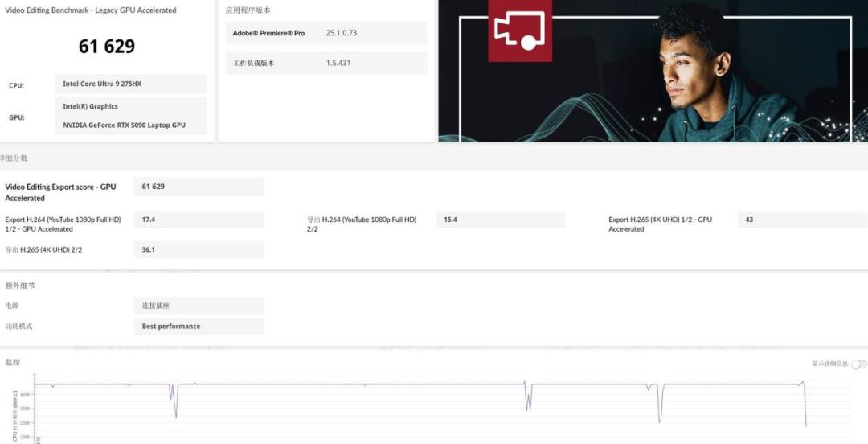Select the Export H.265 4K UHD 1/2 result 43

[x=803, y=220]
